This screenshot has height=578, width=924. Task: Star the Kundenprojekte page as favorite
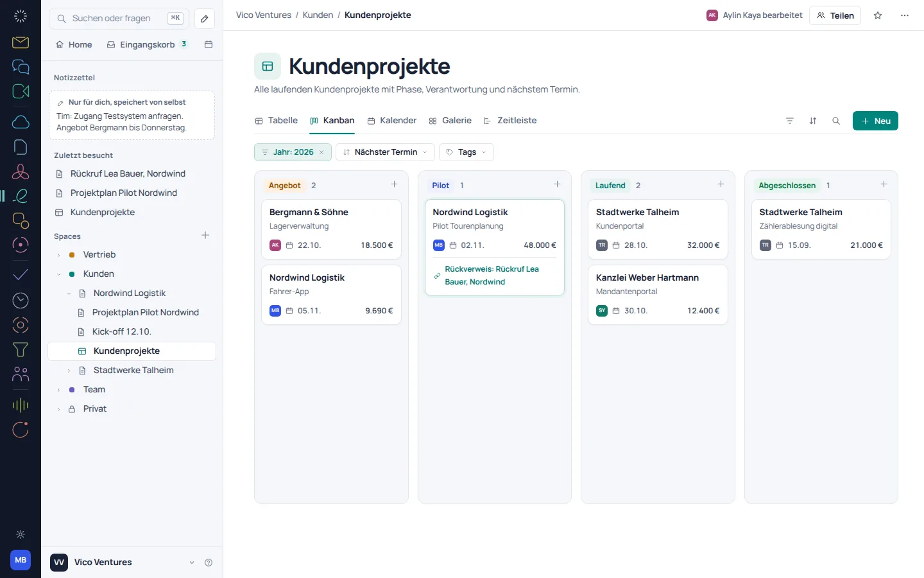tap(878, 15)
